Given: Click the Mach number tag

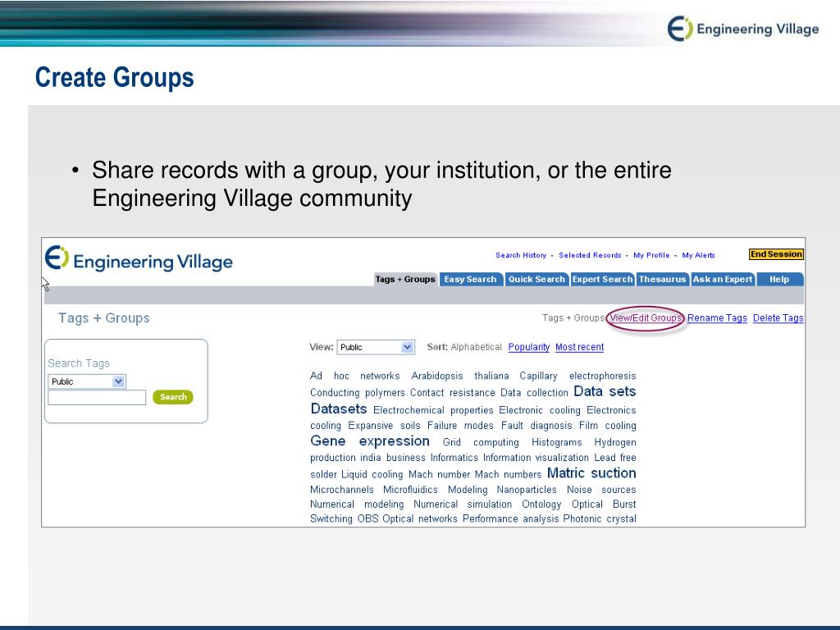Looking at the screenshot, I should [x=439, y=475].
